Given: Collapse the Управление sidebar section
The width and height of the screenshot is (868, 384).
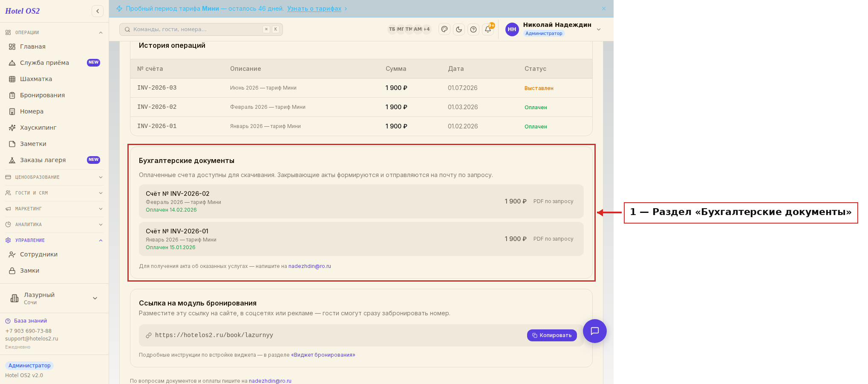Looking at the screenshot, I should click(x=54, y=240).
